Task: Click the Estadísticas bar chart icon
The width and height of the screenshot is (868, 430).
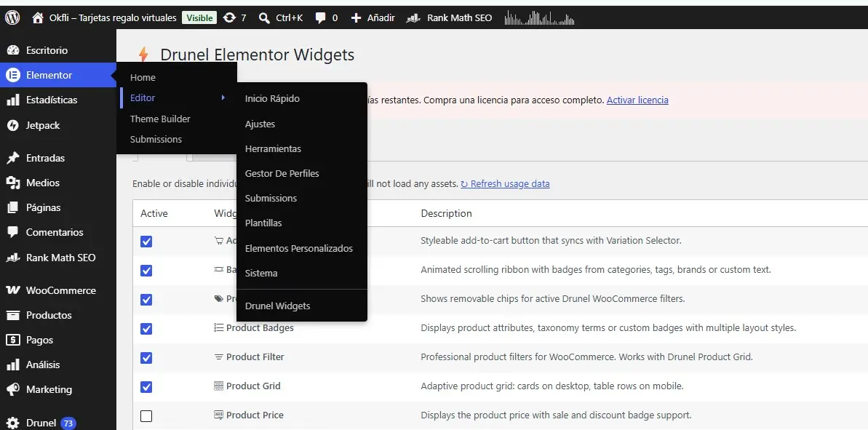Action: (x=12, y=100)
